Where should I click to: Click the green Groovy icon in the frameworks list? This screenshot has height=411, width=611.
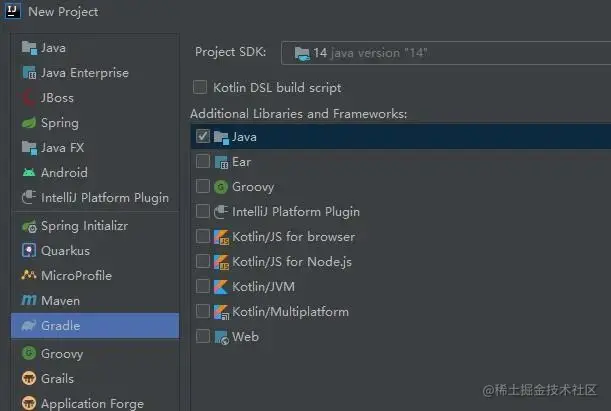point(221,187)
